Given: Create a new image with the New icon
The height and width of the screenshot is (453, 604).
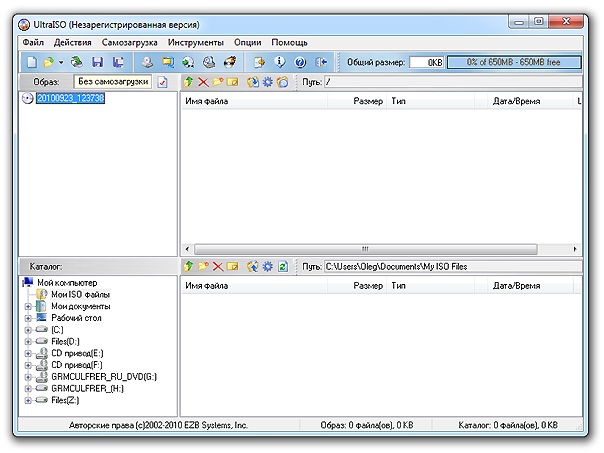Looking at the screenshot, I should click(x=32, y=62).
